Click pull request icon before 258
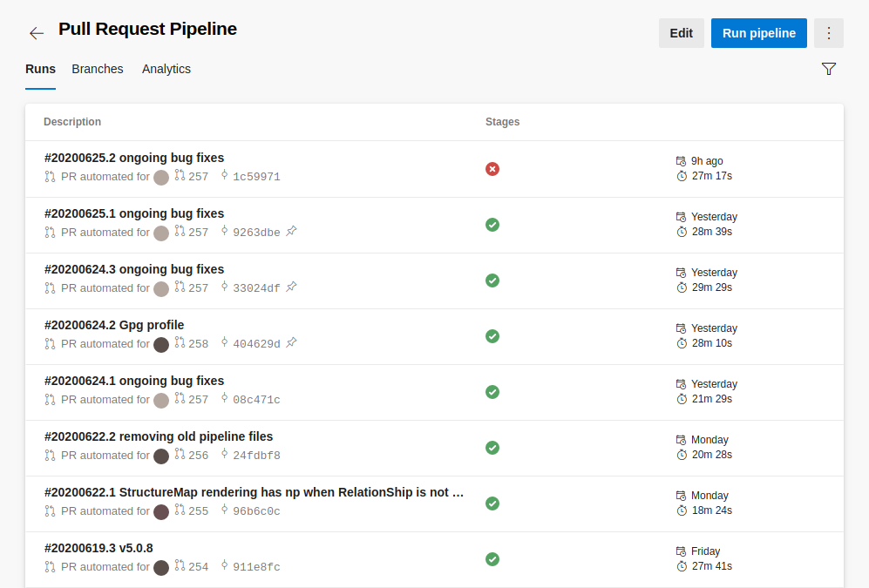 (x=180, y=342)
